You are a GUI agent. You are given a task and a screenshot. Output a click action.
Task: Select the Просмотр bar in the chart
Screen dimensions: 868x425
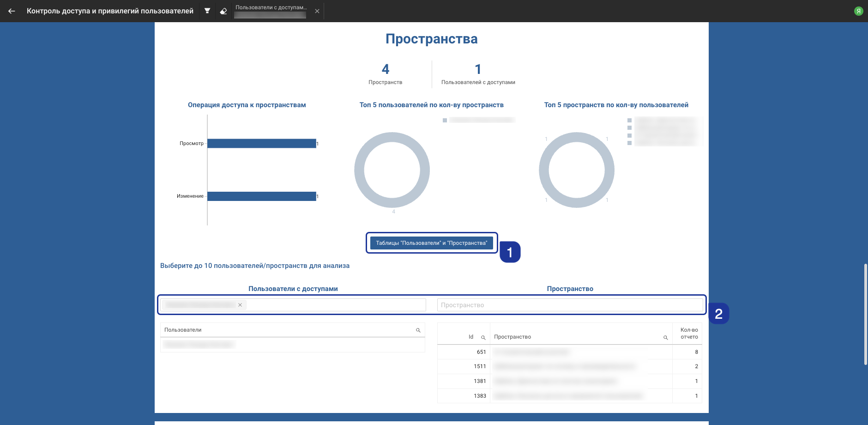click(x=261, y=144)
